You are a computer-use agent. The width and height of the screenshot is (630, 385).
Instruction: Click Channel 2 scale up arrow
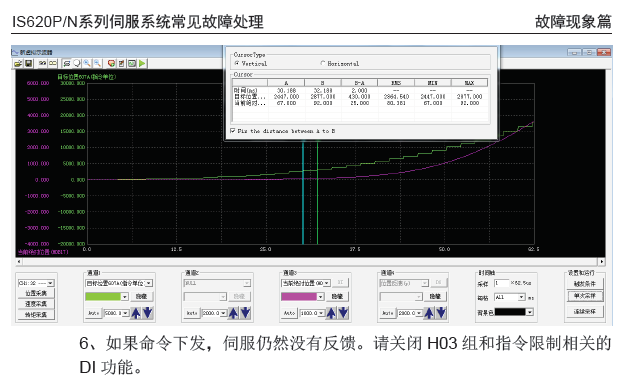pos(233,313)
